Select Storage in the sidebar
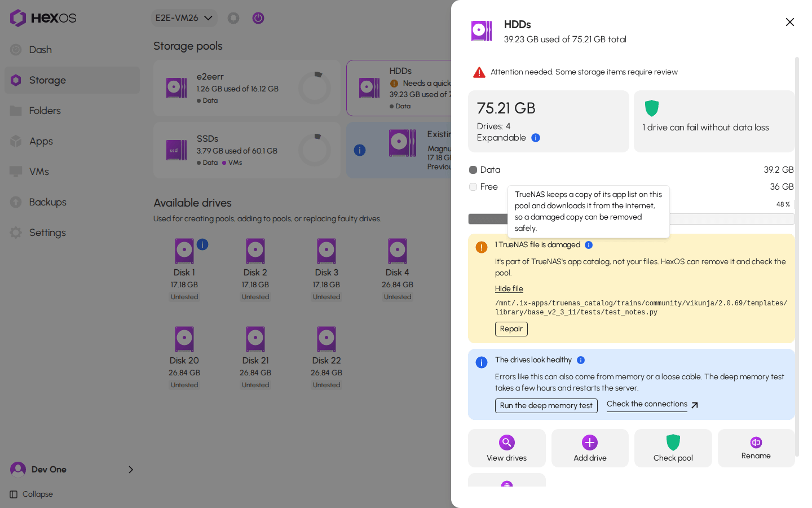This screenshot has width=812, height=508. [x=72, y=80]
